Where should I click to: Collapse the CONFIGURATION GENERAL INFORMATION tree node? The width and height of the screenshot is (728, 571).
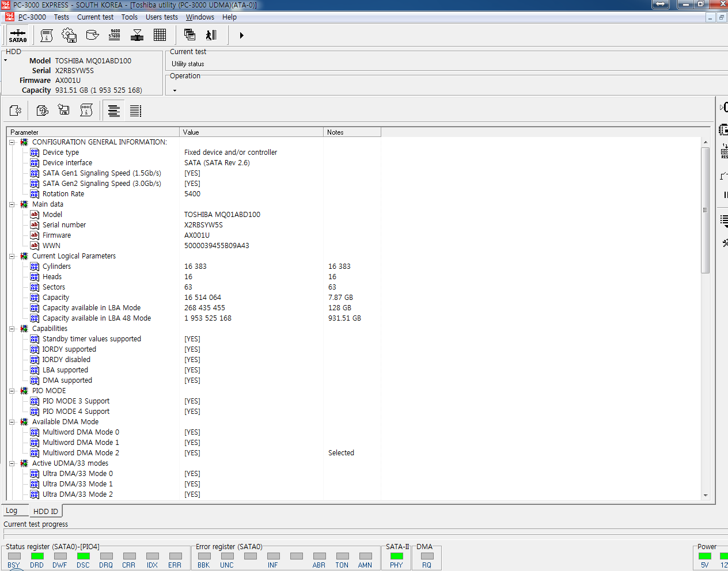(x=12, y=142)
